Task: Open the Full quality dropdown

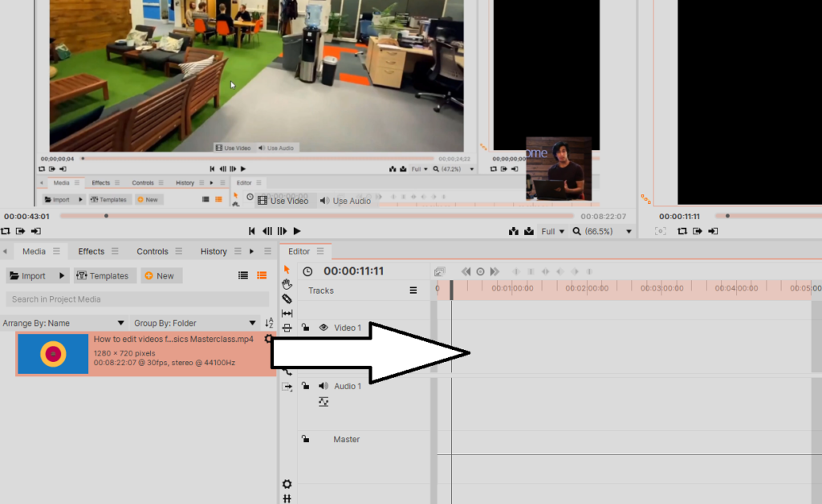Action: (553, 231)
